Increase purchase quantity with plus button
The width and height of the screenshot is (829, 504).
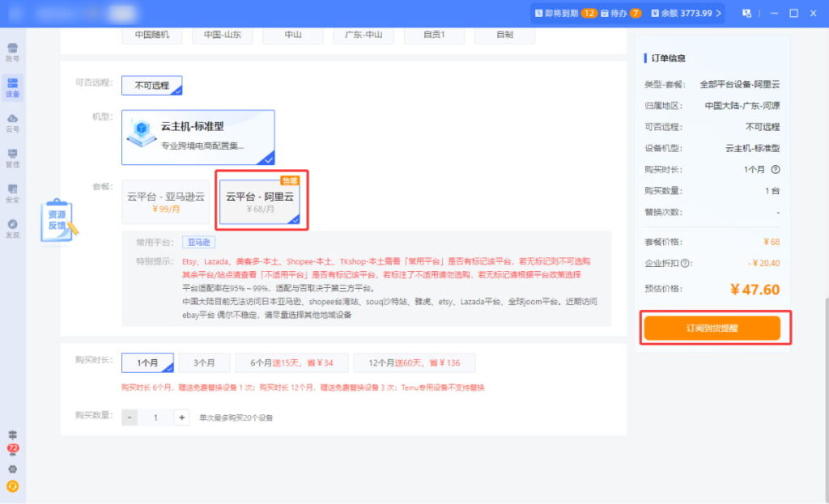click(x=182, y=417)
